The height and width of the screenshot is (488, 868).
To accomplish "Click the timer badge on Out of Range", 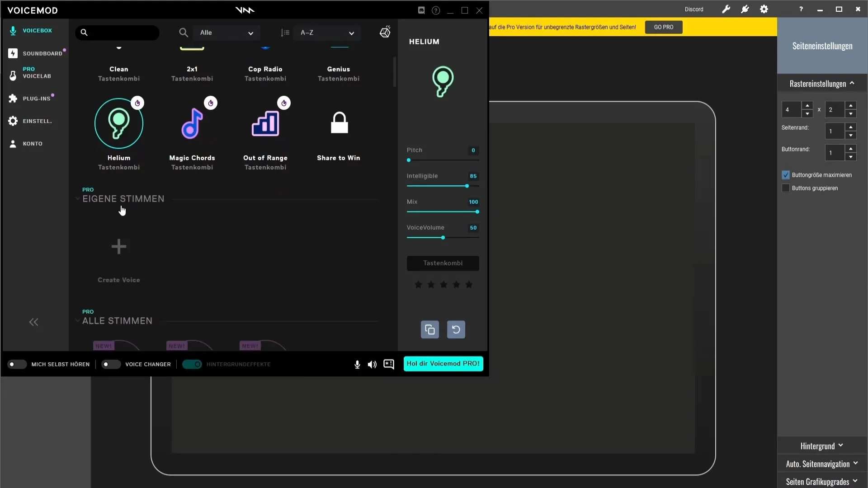I will pos(284,103).
